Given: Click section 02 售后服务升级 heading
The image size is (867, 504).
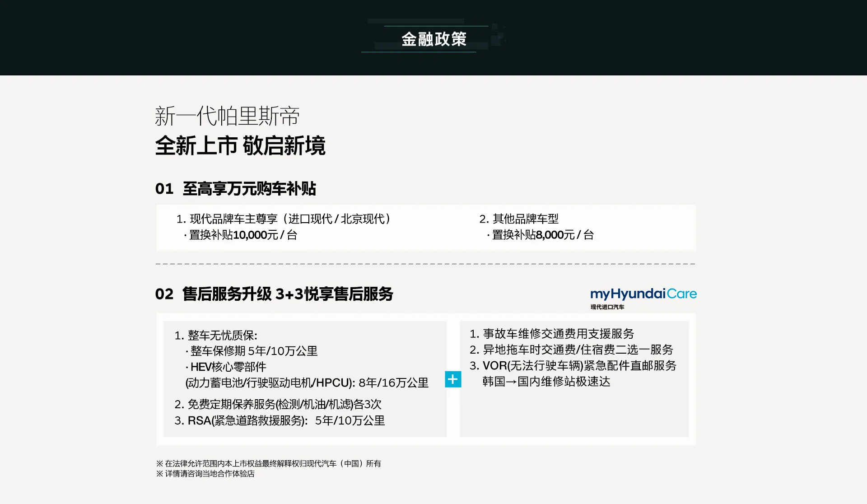Looking at the screenshot, I should (x=274, y=294).
